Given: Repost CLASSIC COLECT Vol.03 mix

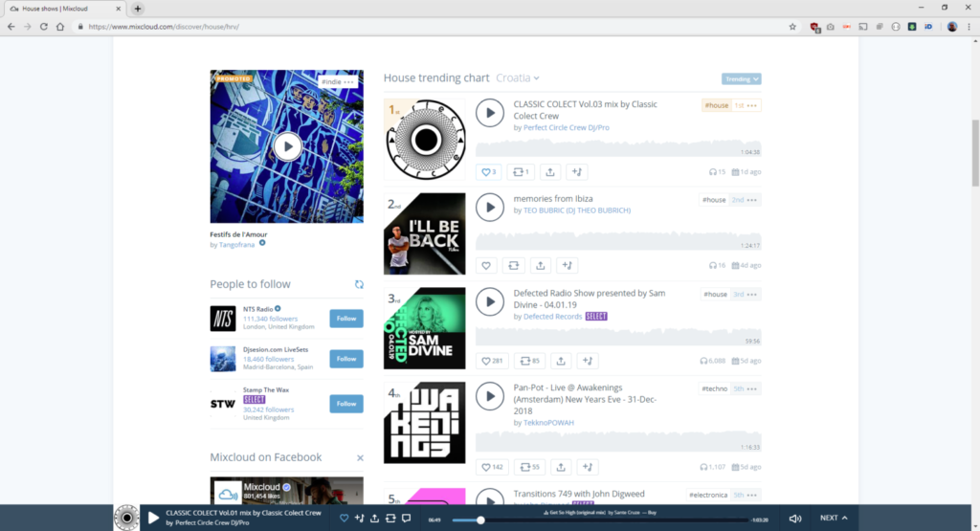Looking at the screenshot, I should click(521, 172).
